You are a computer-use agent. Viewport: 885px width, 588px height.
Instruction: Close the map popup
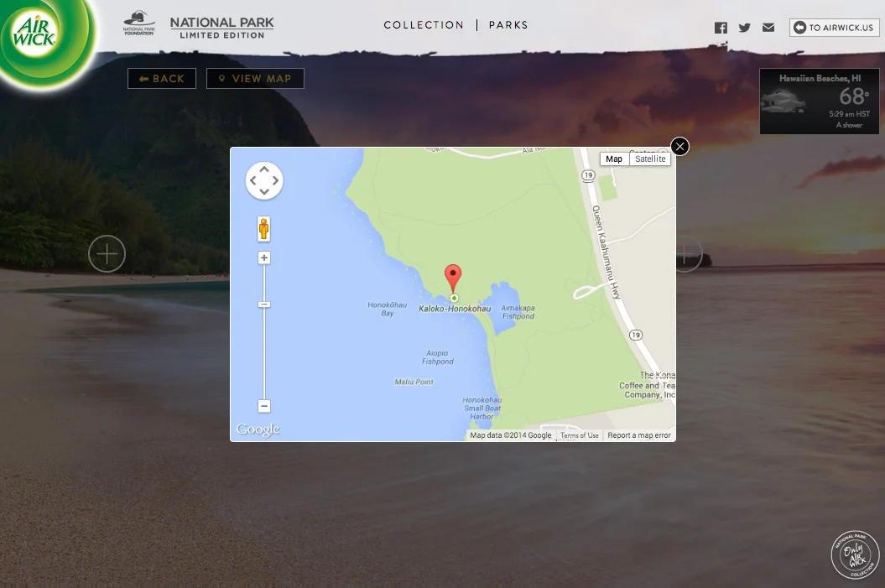pos(679,147)
